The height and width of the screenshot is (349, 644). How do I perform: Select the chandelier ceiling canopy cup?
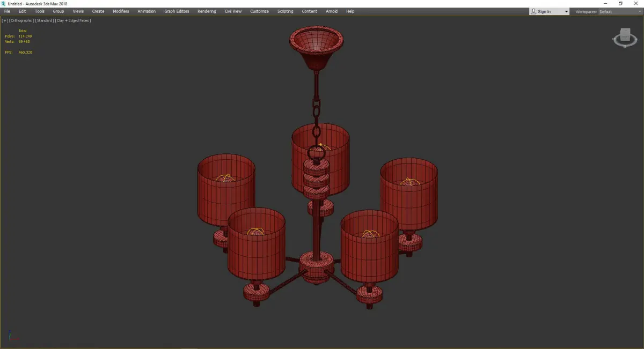[317, 48]
